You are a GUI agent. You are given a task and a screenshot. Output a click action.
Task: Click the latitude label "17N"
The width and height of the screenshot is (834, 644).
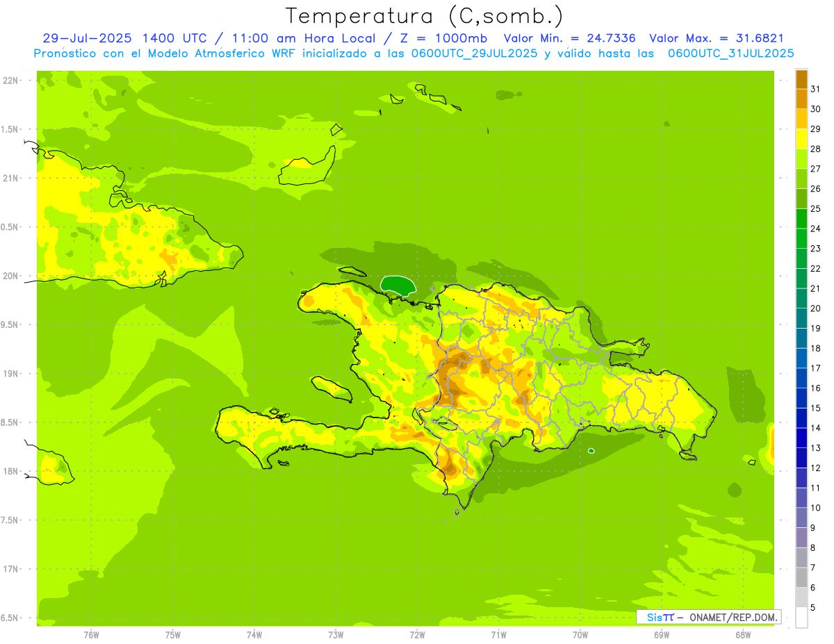[10, 569]
